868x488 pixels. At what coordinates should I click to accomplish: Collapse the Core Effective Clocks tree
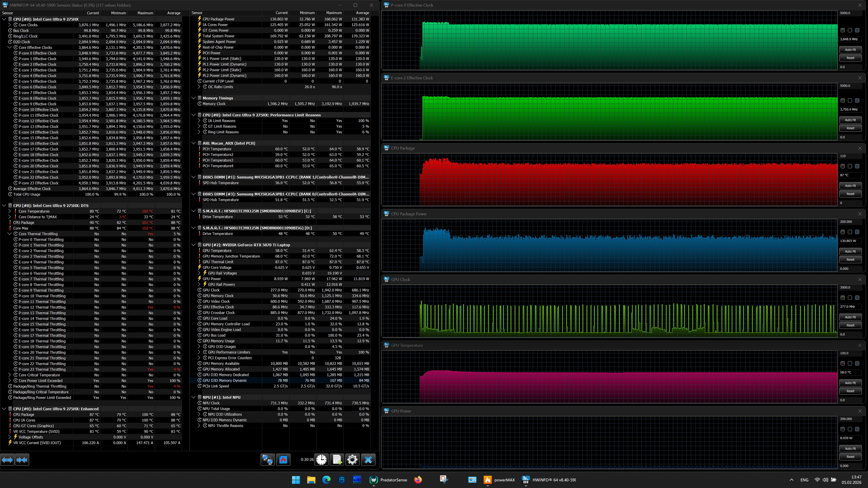tap(10, 47)
